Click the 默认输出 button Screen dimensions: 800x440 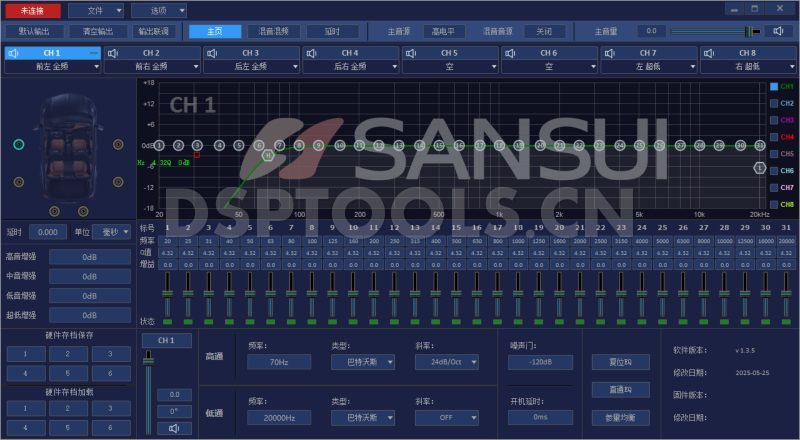(x=35, y=31)
